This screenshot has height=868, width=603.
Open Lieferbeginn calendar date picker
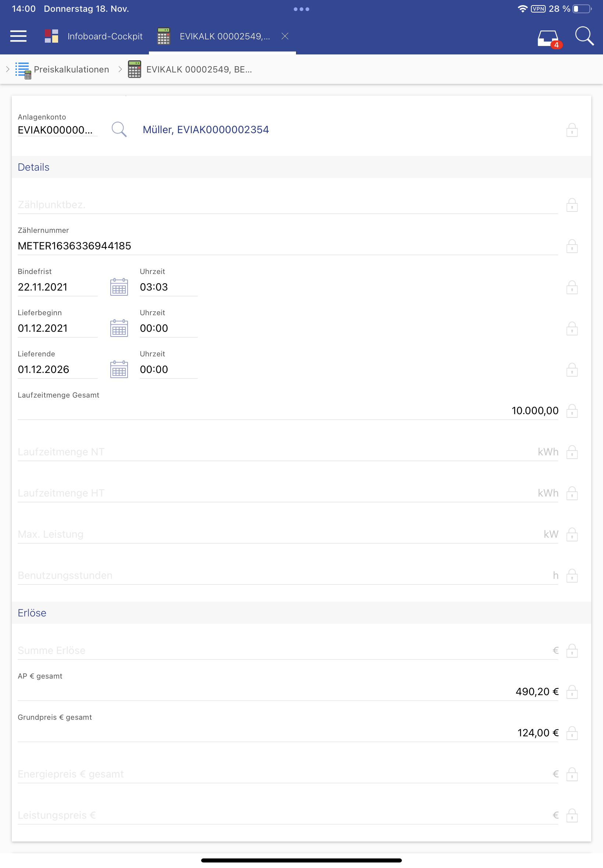point(119,328)
